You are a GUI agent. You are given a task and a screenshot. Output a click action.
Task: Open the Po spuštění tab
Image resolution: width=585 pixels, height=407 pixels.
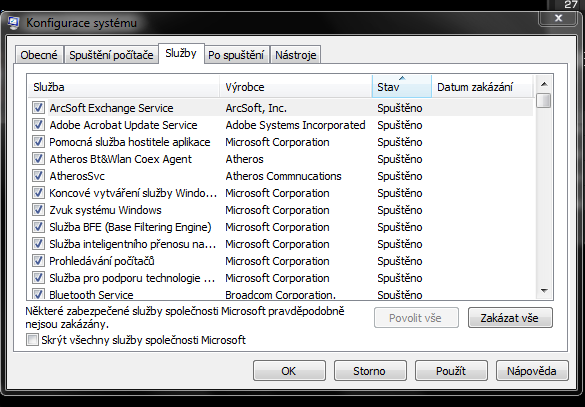pos(236,55)
